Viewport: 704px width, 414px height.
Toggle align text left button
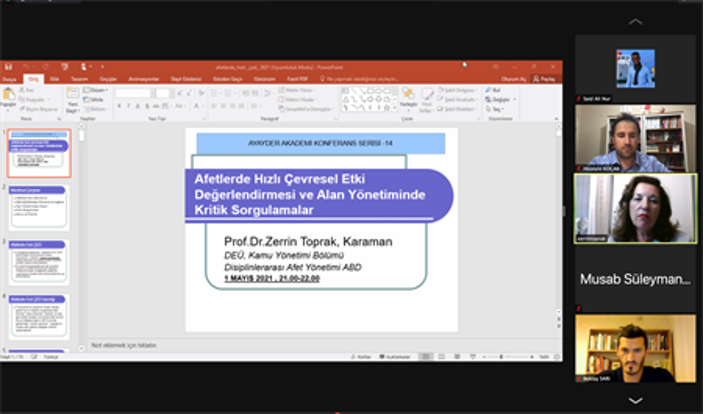click(214, 106)
